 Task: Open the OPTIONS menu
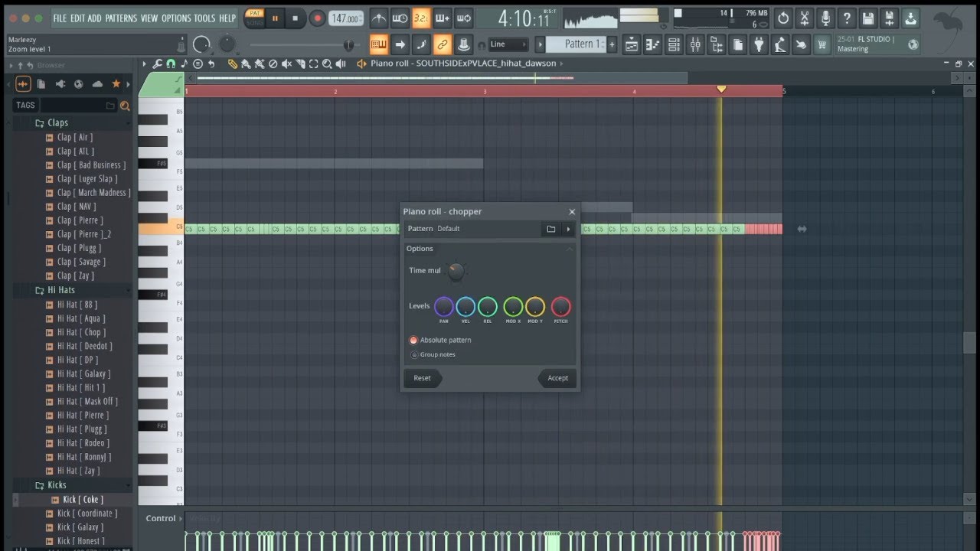(176, 18)
